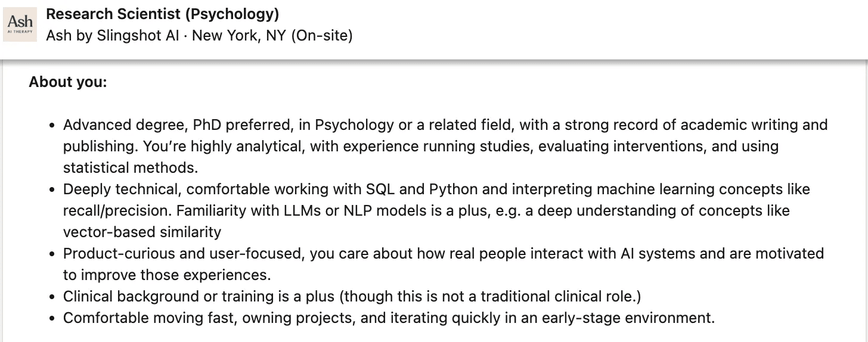Click the bullet marker before Comfortable moving fast
The width and height of the screenshot is (868, 342).
[52, 318]
